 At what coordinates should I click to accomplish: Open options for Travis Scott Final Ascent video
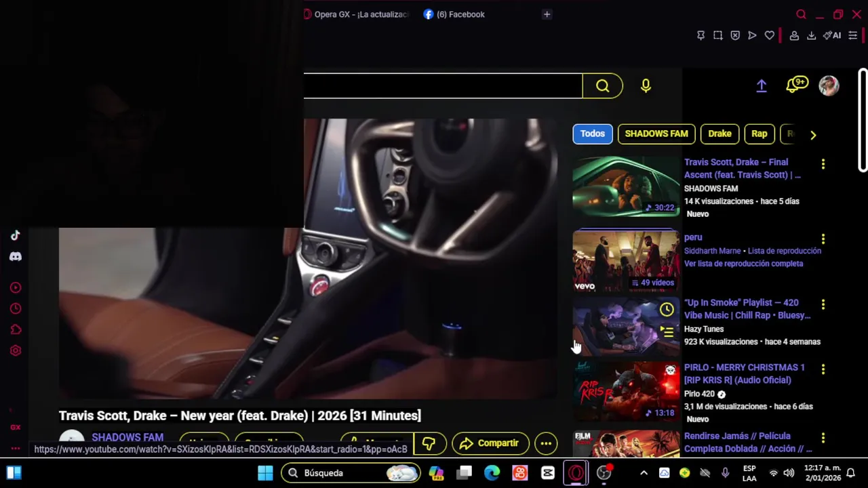(823, 164)
